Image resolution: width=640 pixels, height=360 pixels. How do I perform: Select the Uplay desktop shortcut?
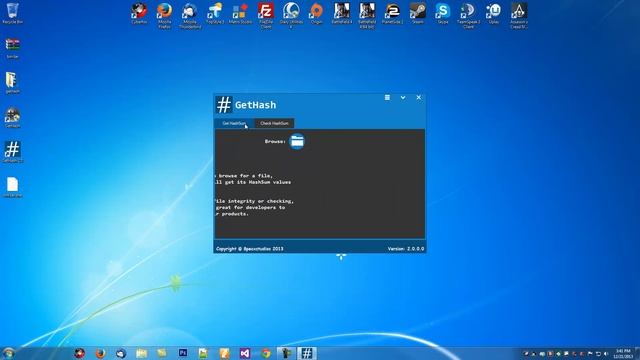pos(493,13)
